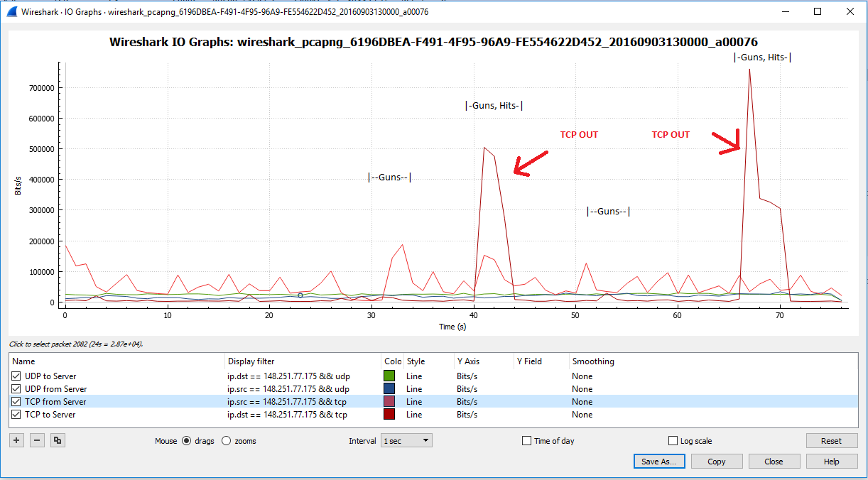Click the 'None' smoothing cell for UDP to Server
This screenshot has height=480, width=868.
(x=582, y=376)
